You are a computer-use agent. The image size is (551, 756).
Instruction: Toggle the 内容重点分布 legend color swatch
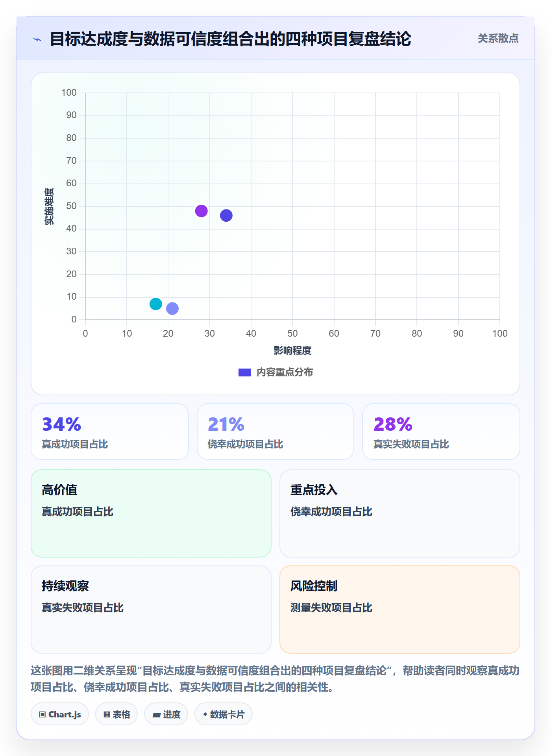tap(244, 372)
